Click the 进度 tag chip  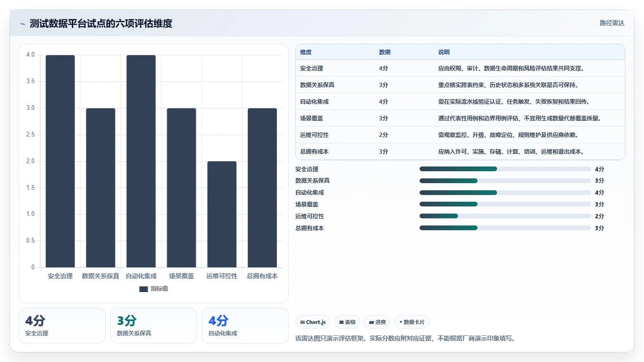coord(377,322)
